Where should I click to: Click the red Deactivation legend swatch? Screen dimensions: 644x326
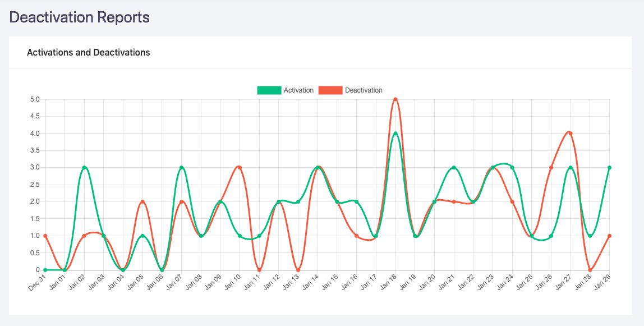[330, 90]
